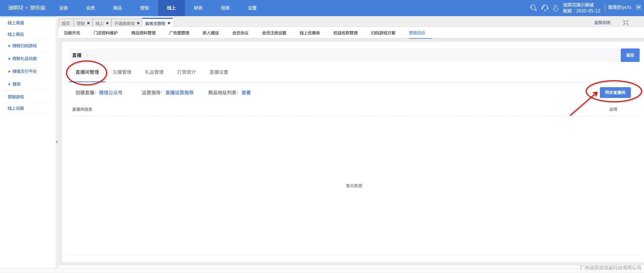Open the 营销 top menu
The height and width of the screenshot is (273, 644).
144,8
